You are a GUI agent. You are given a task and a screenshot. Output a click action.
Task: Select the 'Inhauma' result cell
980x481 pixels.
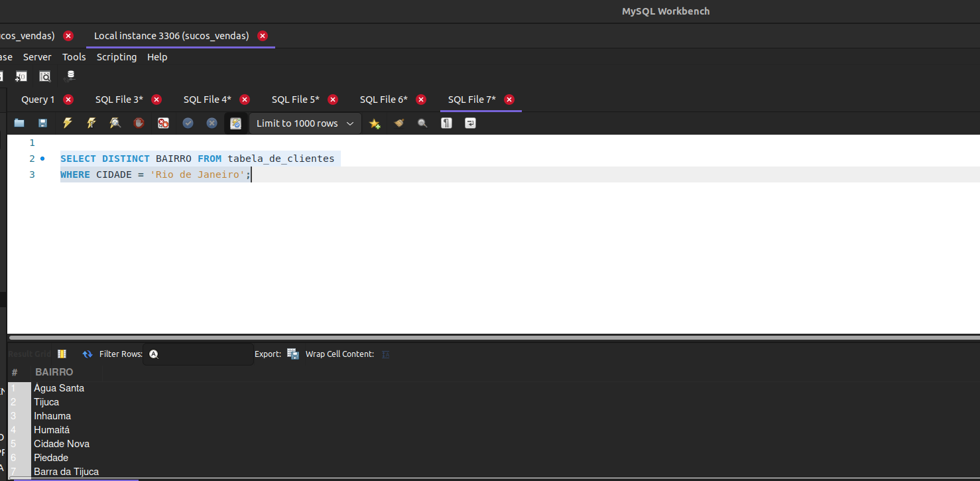pyautogui.click(x=52, y=416)
